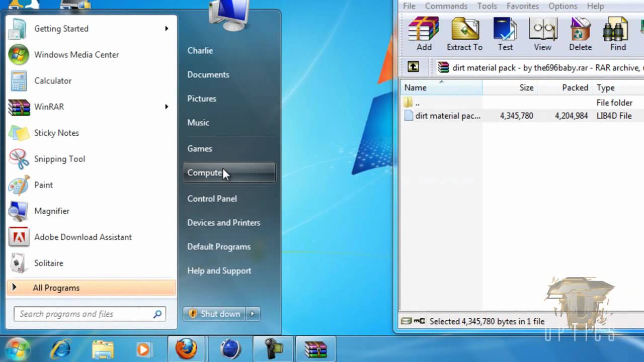Click the Search programs and files box
The height and width of the screenshot is (362, 644).
coord(90,314)
